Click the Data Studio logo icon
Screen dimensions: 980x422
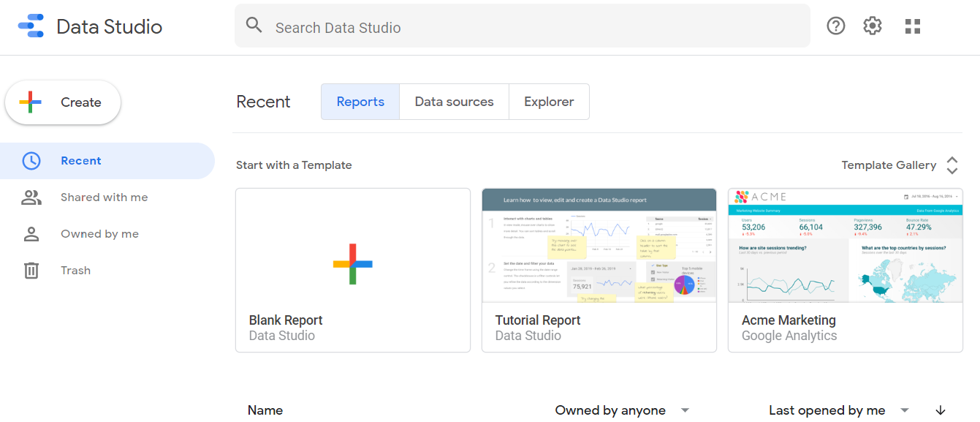(x=31, y=26)
